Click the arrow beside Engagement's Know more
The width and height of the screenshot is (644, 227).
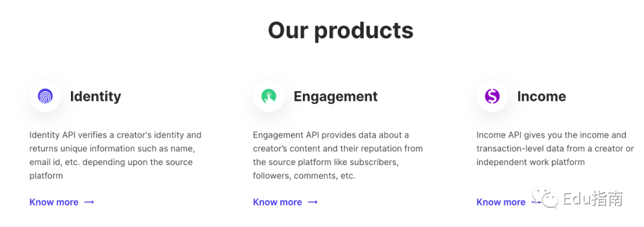point(312,202)
